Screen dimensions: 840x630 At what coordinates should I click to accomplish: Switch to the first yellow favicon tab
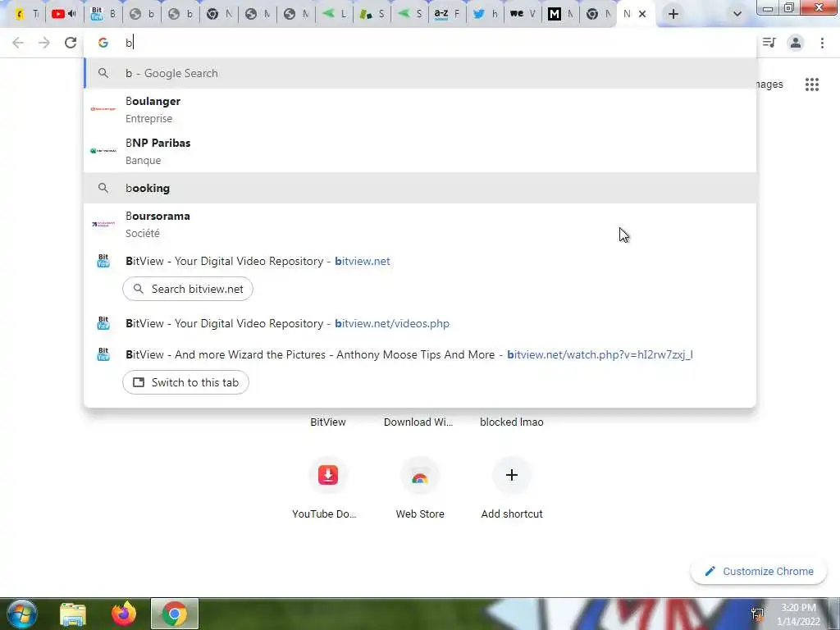[26, 14]
